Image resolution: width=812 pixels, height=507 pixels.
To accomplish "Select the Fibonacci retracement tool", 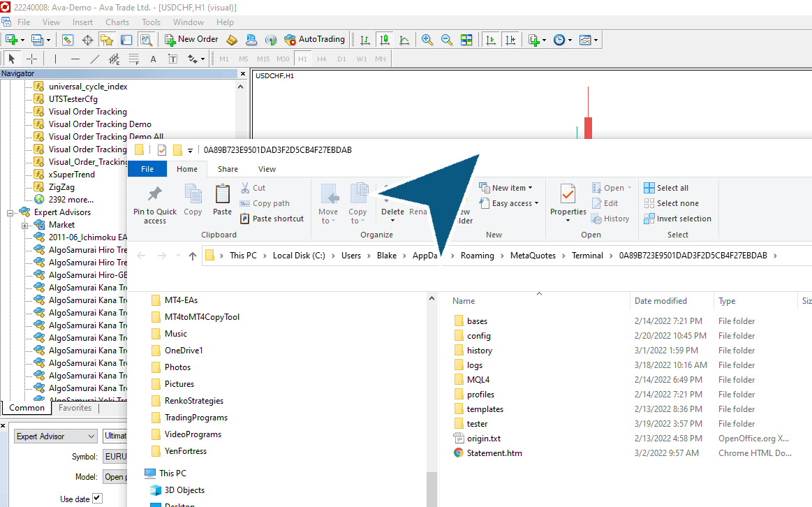I will click(x=133, y=59).
